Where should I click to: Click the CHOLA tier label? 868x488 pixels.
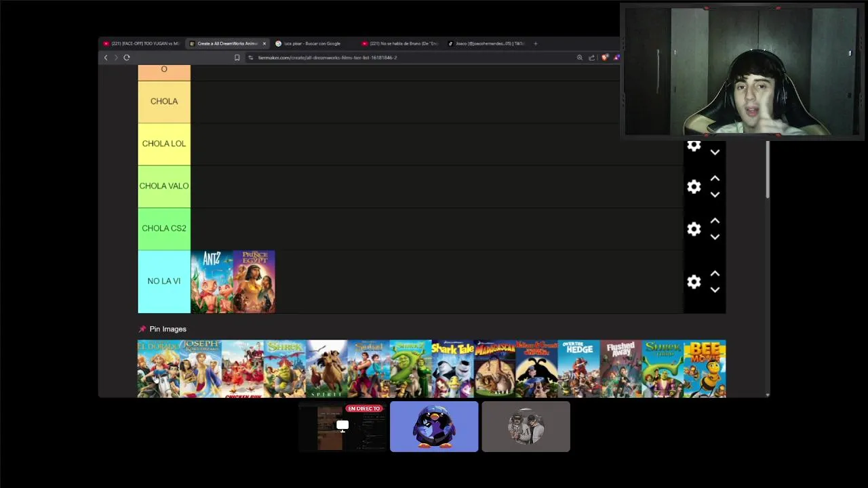pos(164,102)
